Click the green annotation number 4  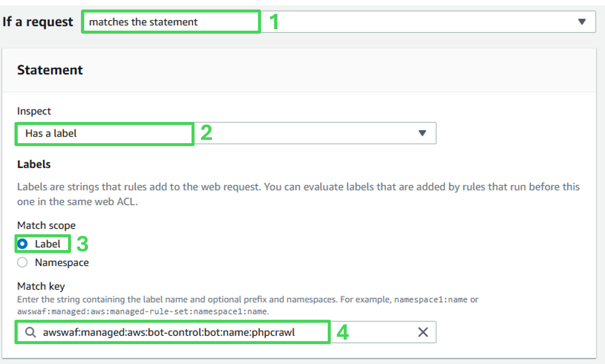click(x=343, y=332)
